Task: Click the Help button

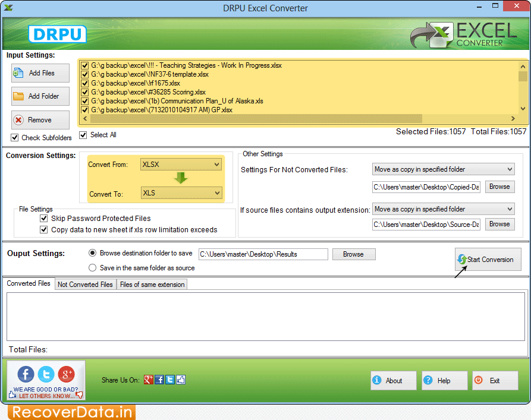Action: click(445, 380)
